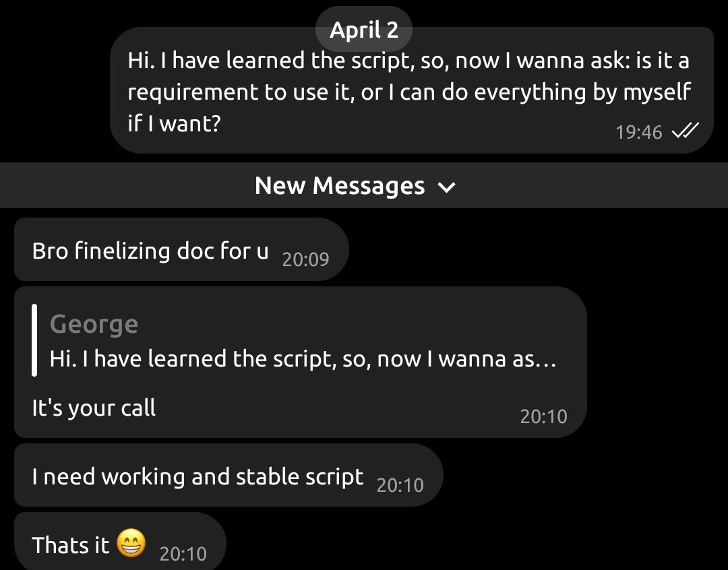Select the 'I need working and stable script' message

click(x=229, y=475)
